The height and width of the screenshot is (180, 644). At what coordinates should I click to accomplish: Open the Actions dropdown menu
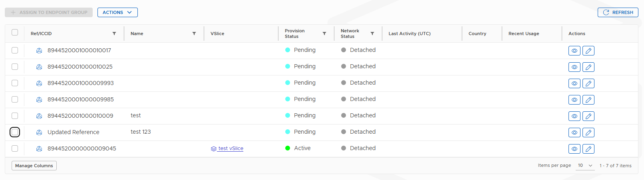click(117, 12)
